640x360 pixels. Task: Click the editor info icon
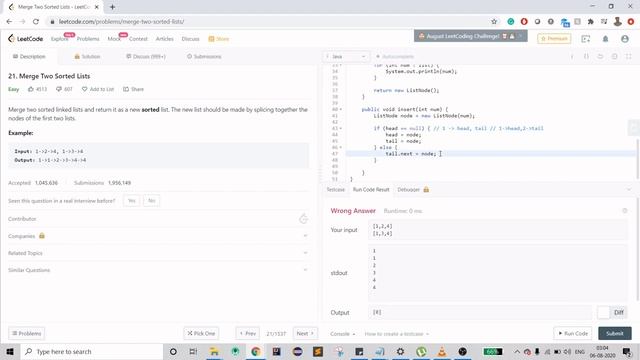pyautogui.click(x=572, y=56)
